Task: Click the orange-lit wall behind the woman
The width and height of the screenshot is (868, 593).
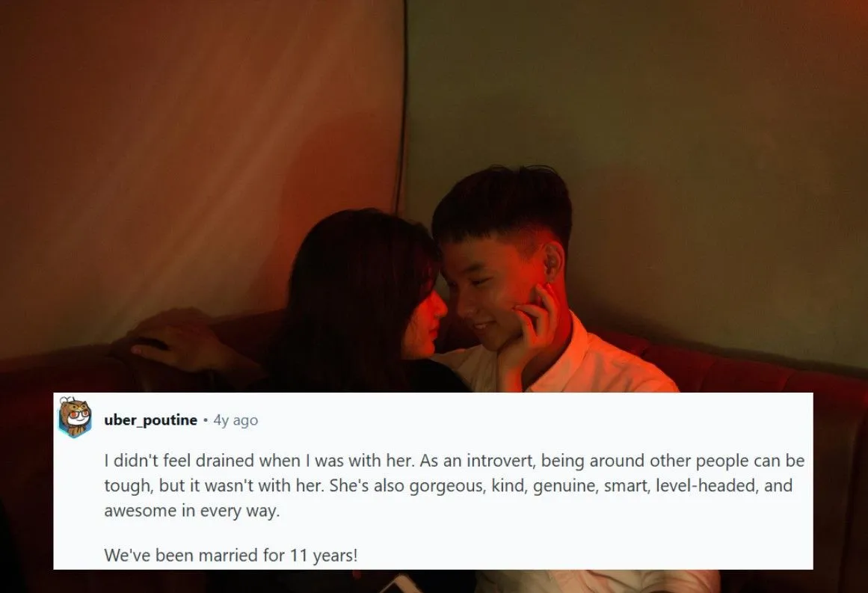Action: coord(194,138)
